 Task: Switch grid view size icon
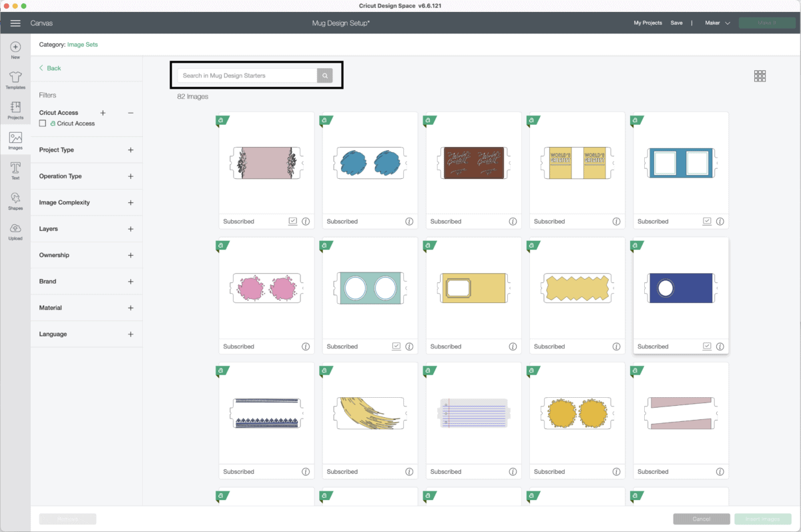[x=760, y=76]
